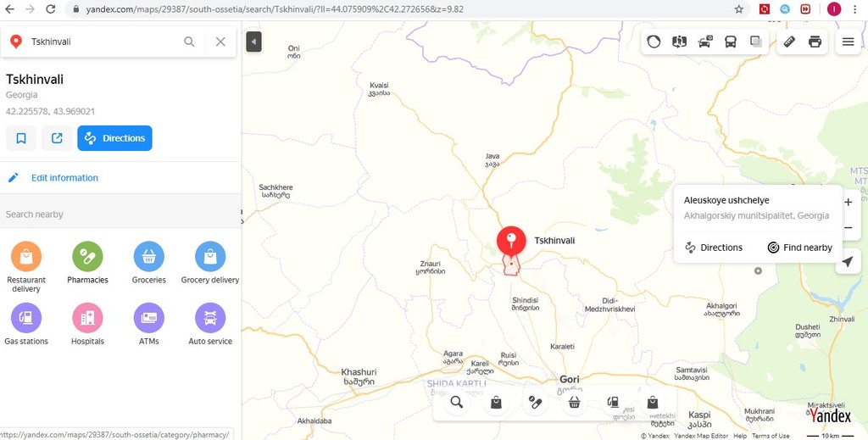The width and height of the screenshot is (868, 440).
Task: Choose ATMs category icon
Action: point(149,318)
